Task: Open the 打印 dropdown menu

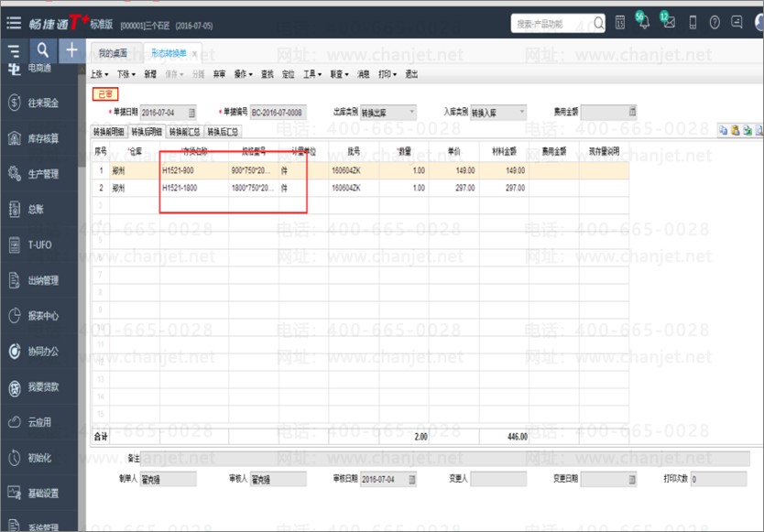Action: (387, 74)
